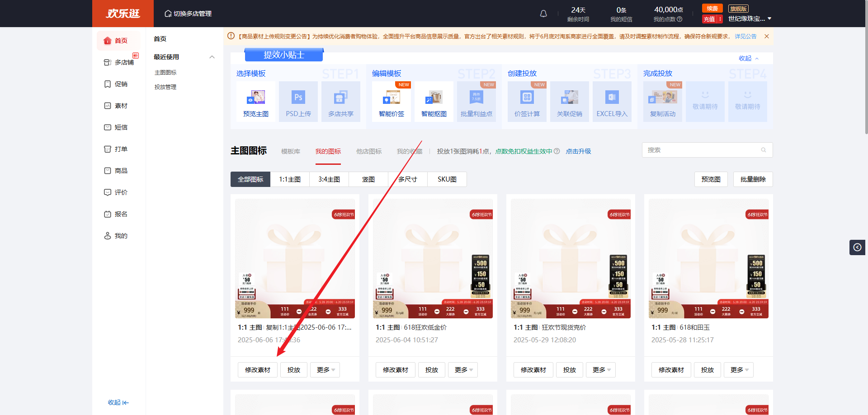Switch to the 模板库 tab
The height and width of the screenshot is (415, 868).
click(291, 151)
